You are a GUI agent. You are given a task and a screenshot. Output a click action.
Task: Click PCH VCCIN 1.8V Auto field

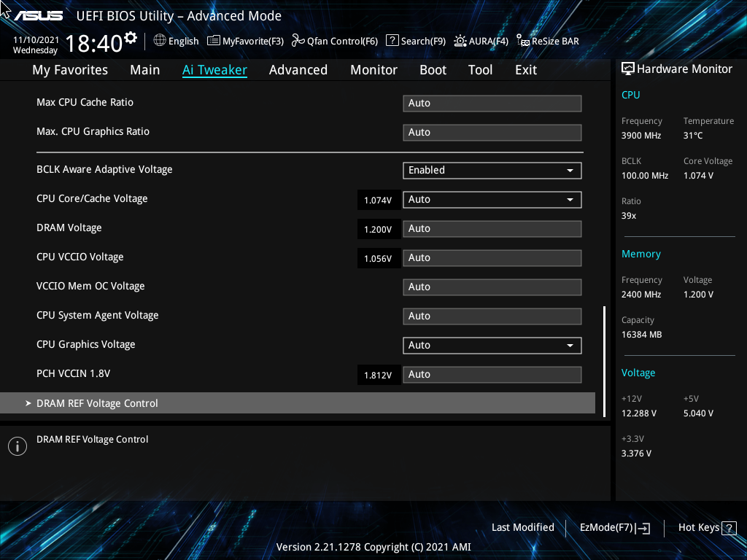pos(492,374)
